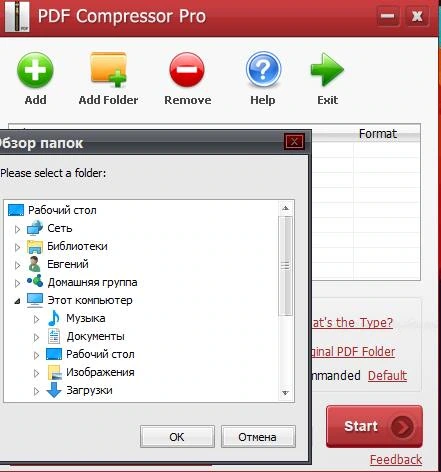
Task: Expand the Документы tree node
Action: pyautogui.click(x=36, y=337)
